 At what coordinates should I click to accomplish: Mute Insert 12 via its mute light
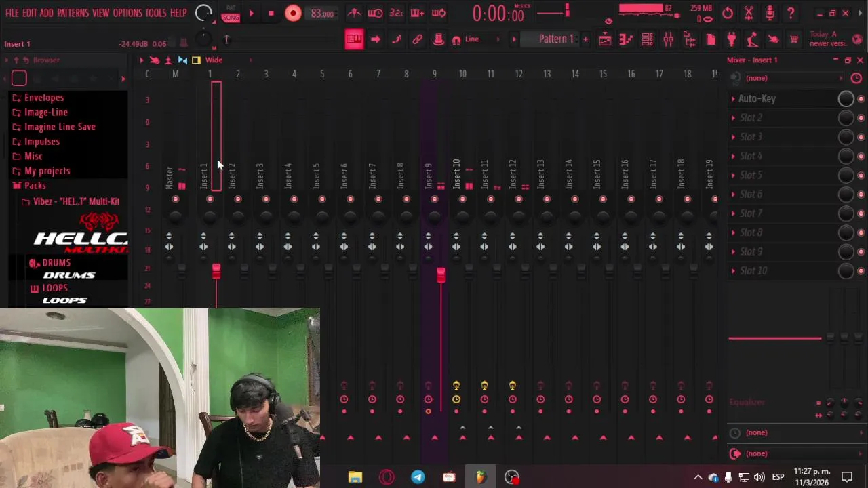point(519,199)
